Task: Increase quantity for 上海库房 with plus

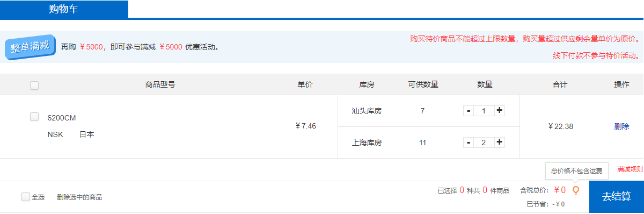Action: pyautogui.click(x=500, y=142)
